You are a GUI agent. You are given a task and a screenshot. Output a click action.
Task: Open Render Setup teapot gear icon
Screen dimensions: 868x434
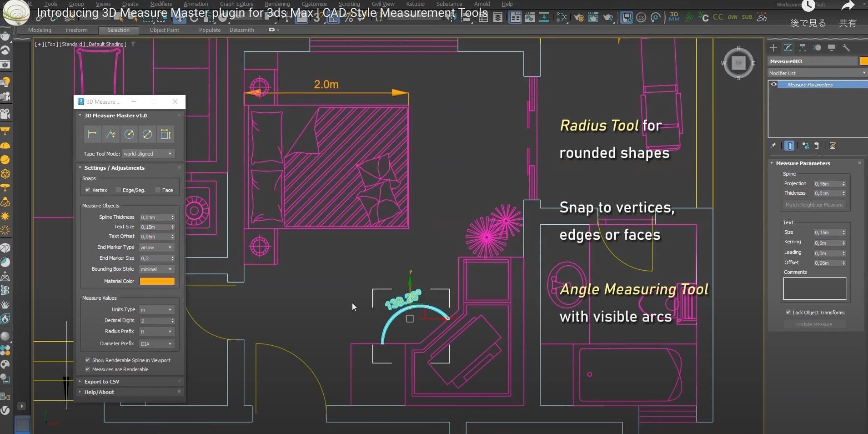(x=579, y=18)
